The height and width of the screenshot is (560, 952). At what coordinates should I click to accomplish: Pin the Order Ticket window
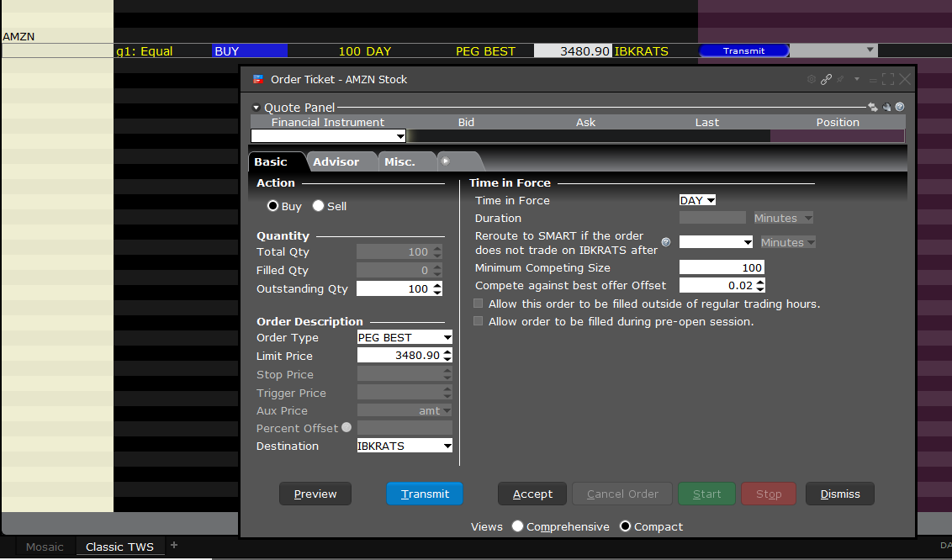tap(840, 80)
